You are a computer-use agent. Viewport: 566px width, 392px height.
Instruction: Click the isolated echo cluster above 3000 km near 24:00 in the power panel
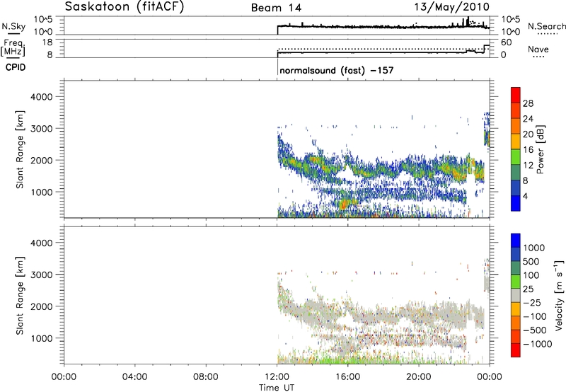(487, 130)
